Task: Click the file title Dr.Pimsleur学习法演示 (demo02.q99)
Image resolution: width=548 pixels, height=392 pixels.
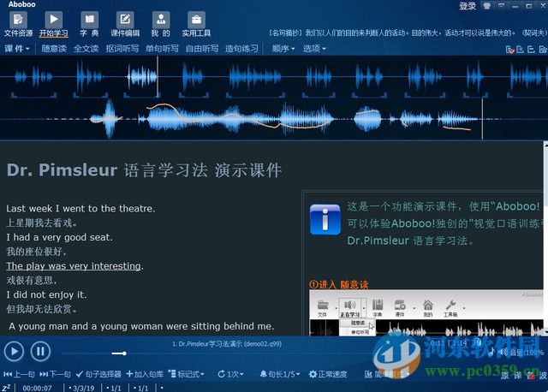Action: [227, 344]
